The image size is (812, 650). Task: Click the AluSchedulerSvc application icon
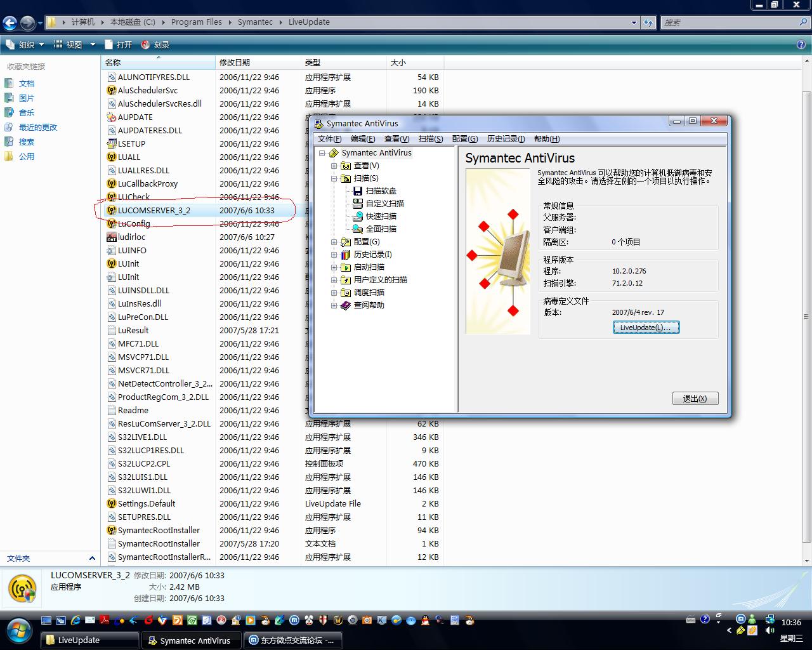point(112,90)
